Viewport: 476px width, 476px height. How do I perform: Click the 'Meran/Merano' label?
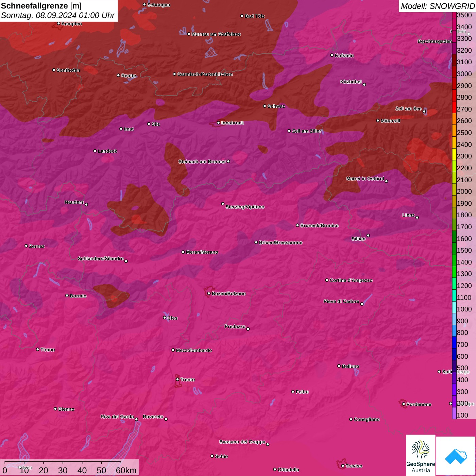tap(202, 252)
